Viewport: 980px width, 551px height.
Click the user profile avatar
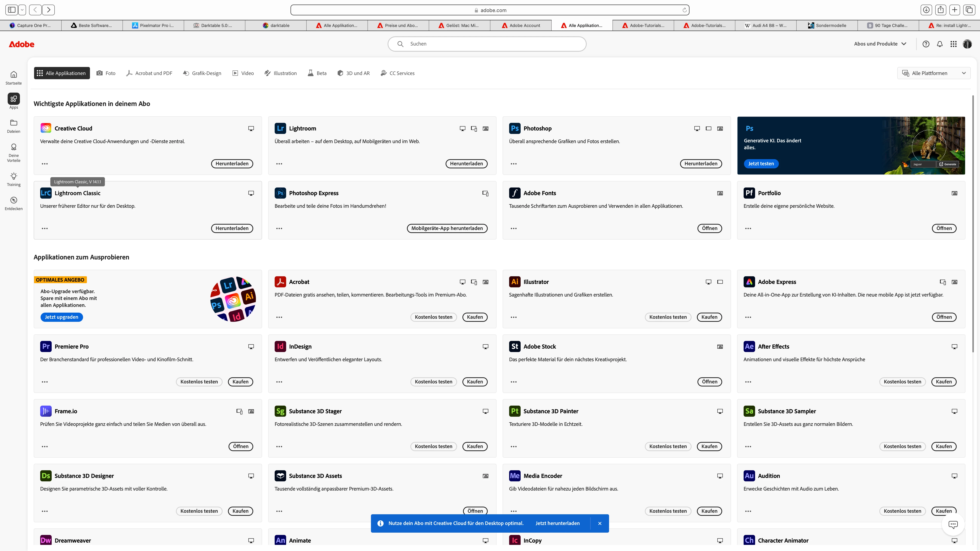tap(967, 44)
